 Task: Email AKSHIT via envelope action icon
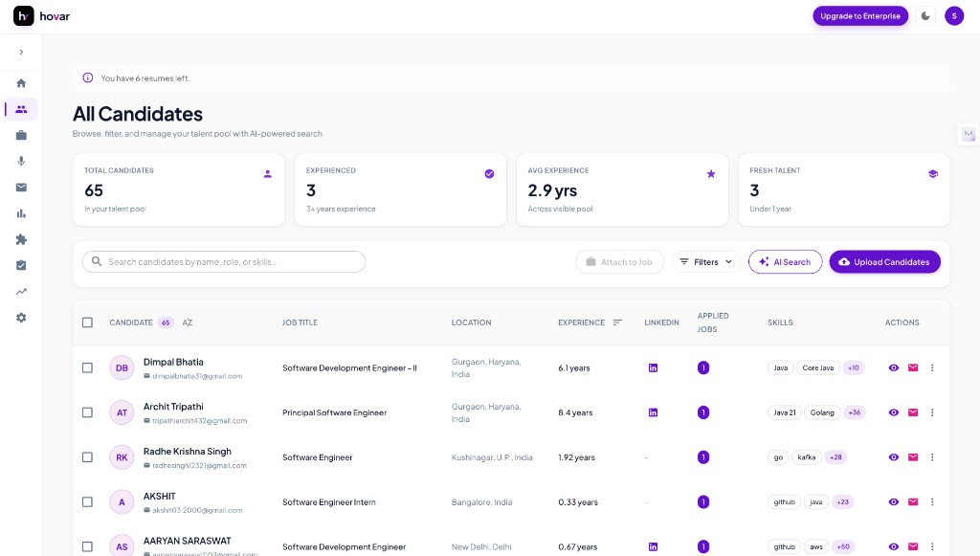point(912,501)
